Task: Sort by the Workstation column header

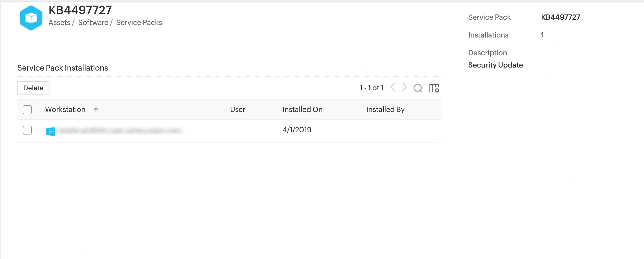Action: pyautogui.click(x=65, y=109)
